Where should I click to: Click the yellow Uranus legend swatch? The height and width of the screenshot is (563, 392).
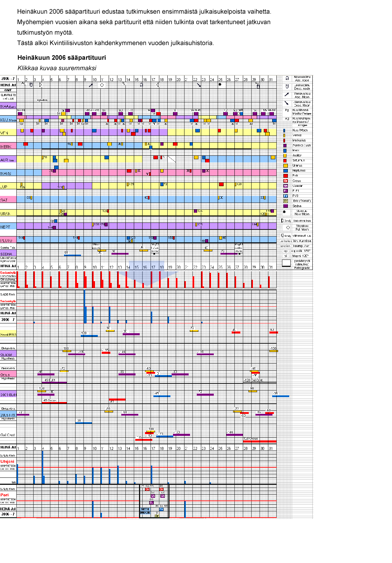(x=285, y=166)
